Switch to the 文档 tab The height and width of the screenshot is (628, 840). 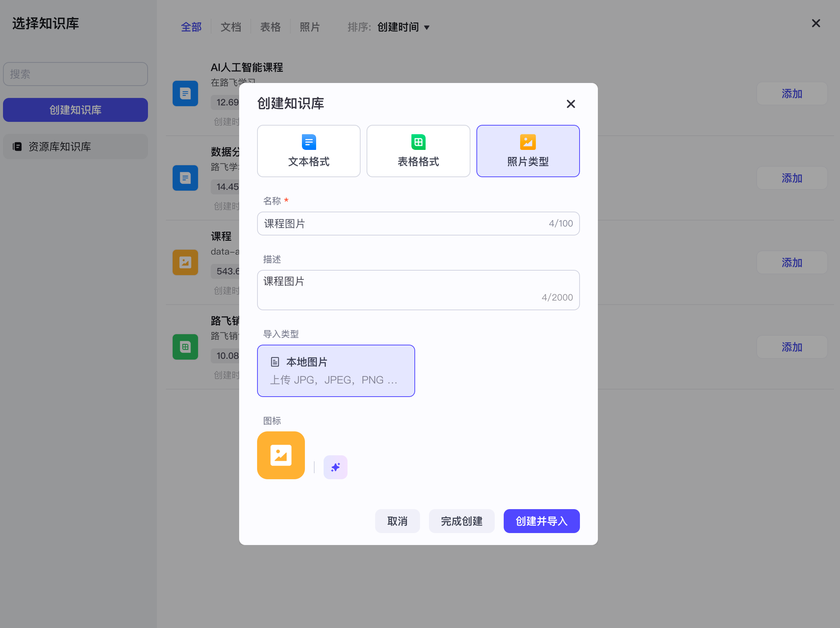click(x=231, y=27)
